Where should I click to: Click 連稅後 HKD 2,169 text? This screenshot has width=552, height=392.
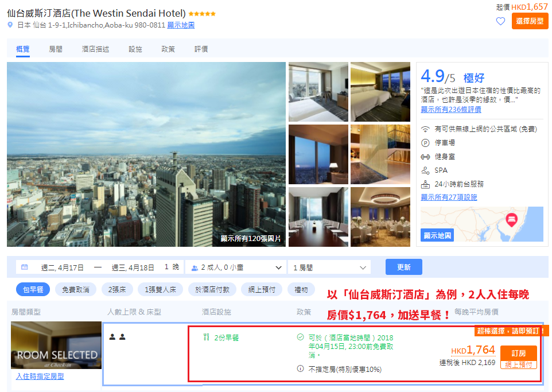(x=467, y=362)
